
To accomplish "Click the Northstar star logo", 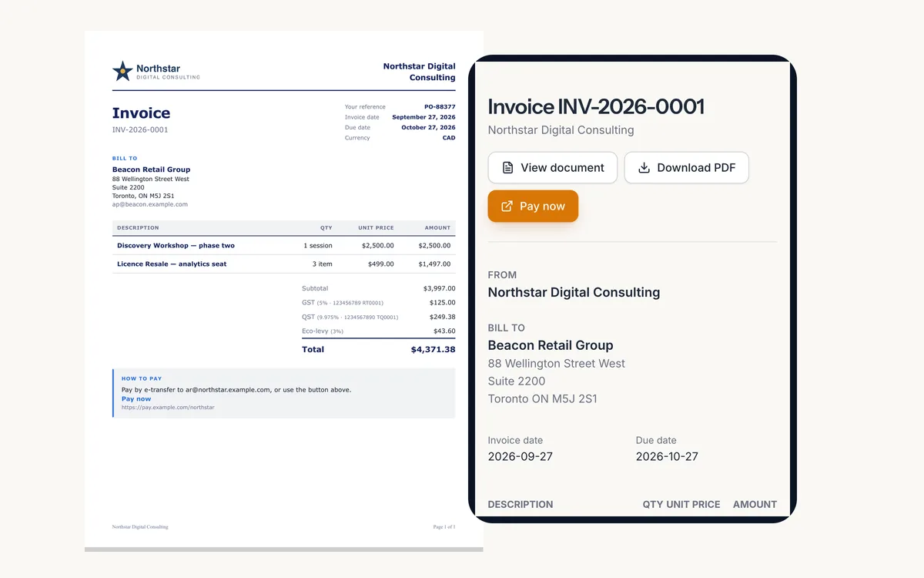I will [x=122, y=71].
